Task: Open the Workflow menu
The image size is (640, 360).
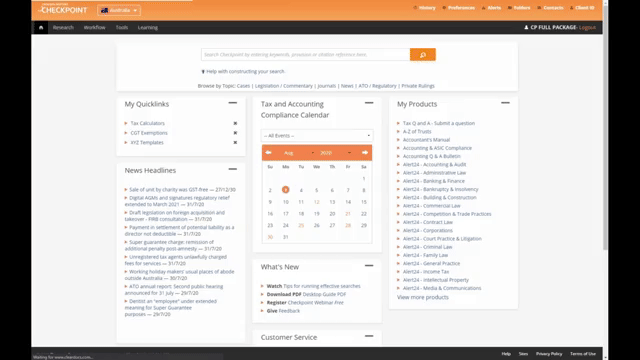Action: [x=94, y=27]
